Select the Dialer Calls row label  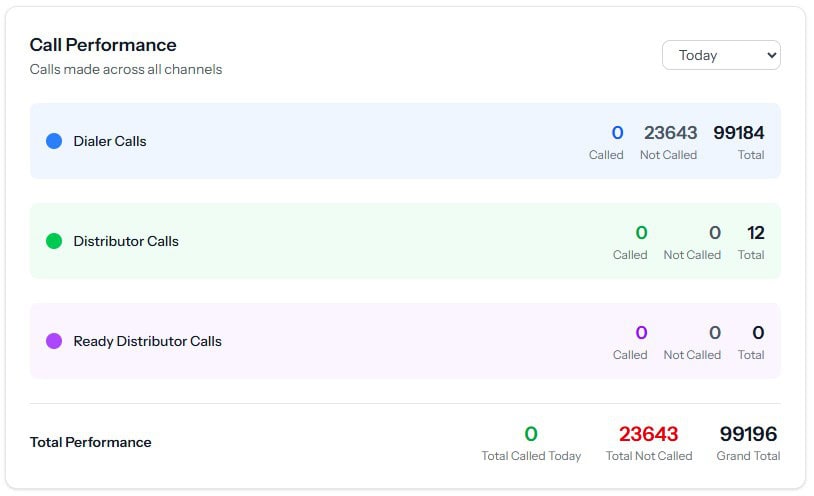[110, 141]
